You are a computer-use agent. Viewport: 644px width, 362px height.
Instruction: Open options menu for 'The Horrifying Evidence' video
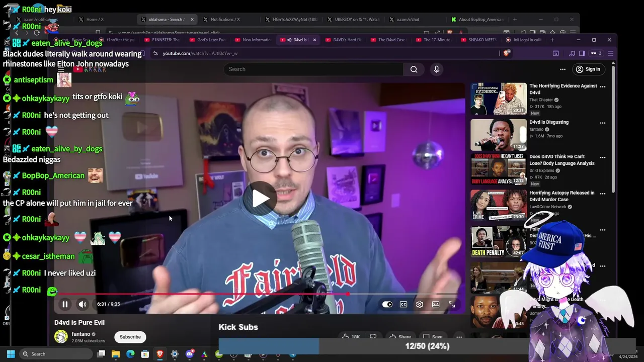[x=603, y=86]
